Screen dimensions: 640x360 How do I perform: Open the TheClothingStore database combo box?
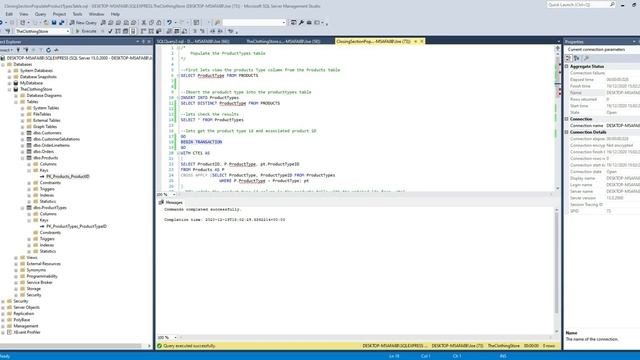pos(42,31)
